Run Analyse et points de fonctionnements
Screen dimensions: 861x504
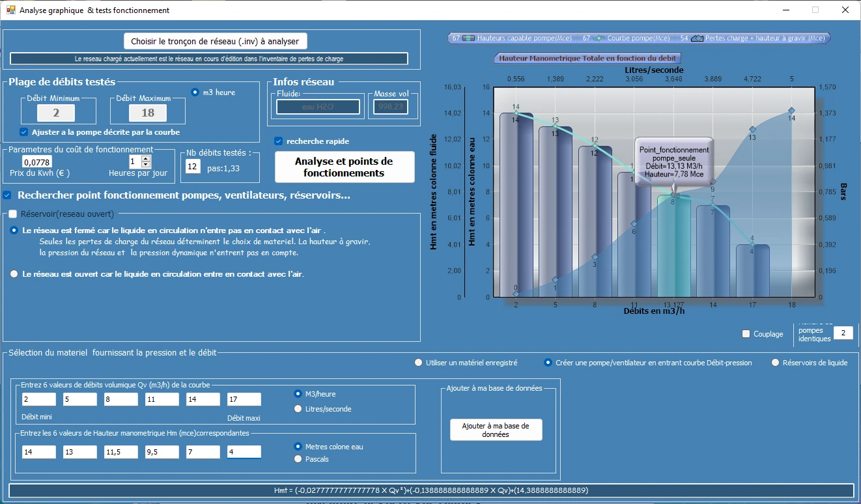tap(344, 167)
